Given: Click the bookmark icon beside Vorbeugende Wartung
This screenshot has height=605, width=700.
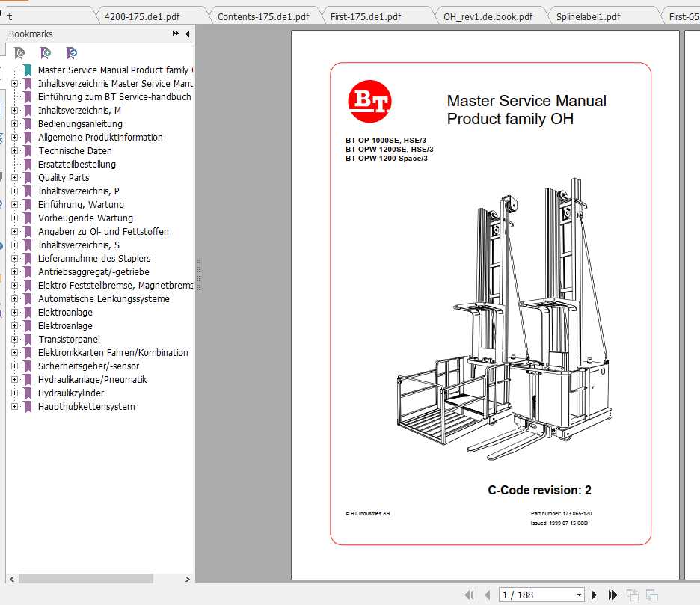Looking at the screenshot, I should (x=28, y=218).
